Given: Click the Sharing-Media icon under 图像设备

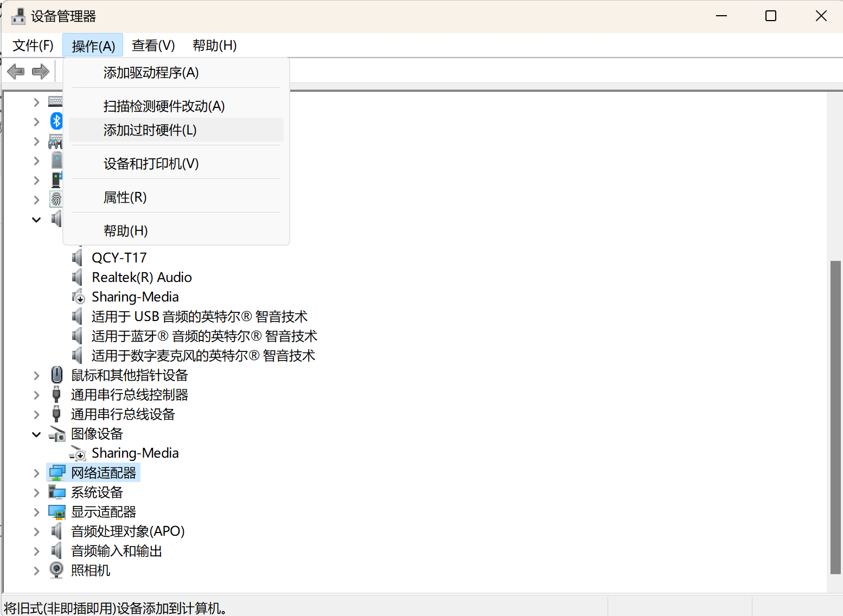Looking at the screenshot, I should point(78,453).
